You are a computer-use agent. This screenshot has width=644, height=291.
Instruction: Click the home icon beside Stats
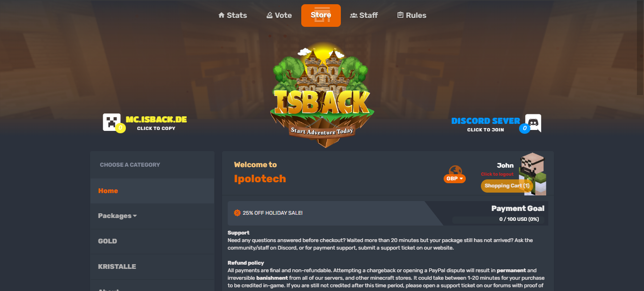tap(221, 15)
